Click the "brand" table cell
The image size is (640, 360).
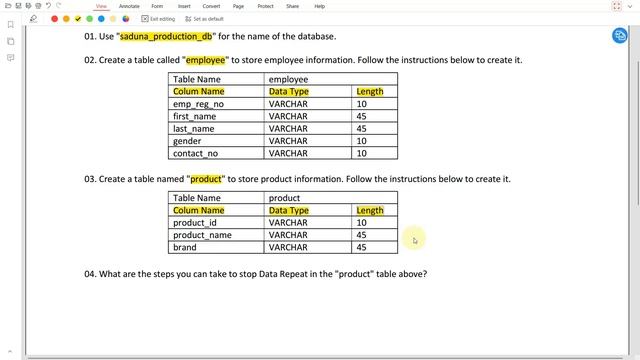click(216, 247)
